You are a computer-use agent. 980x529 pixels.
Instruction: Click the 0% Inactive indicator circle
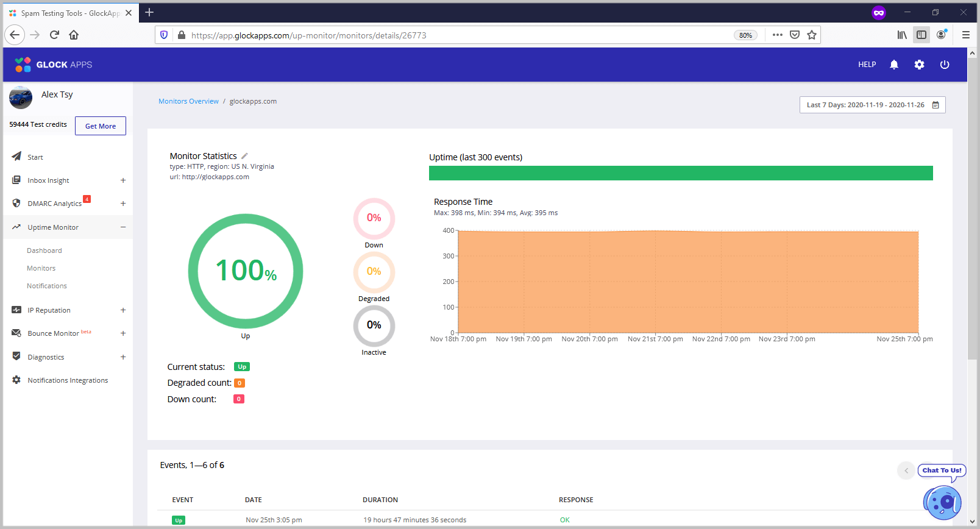coord(374,325)
